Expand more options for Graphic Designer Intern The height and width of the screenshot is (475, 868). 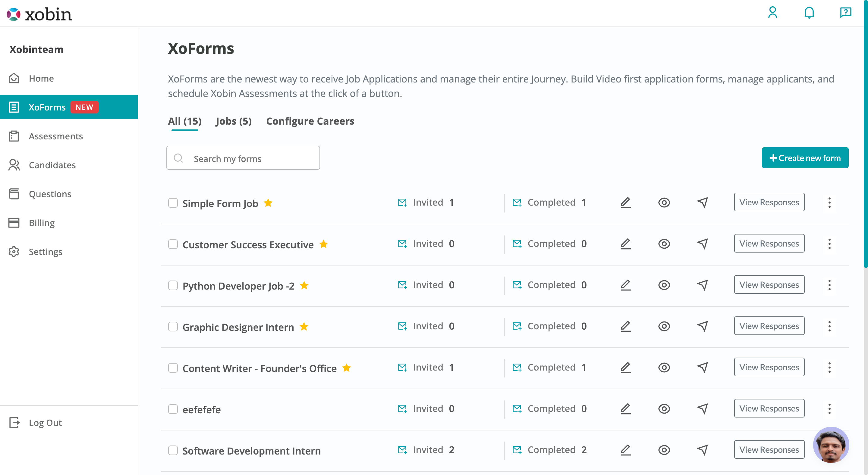coord(829,326)
